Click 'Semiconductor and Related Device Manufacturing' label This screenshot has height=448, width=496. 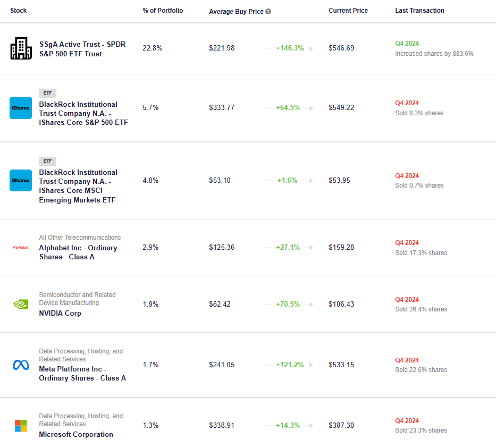[x=77, y=299]
